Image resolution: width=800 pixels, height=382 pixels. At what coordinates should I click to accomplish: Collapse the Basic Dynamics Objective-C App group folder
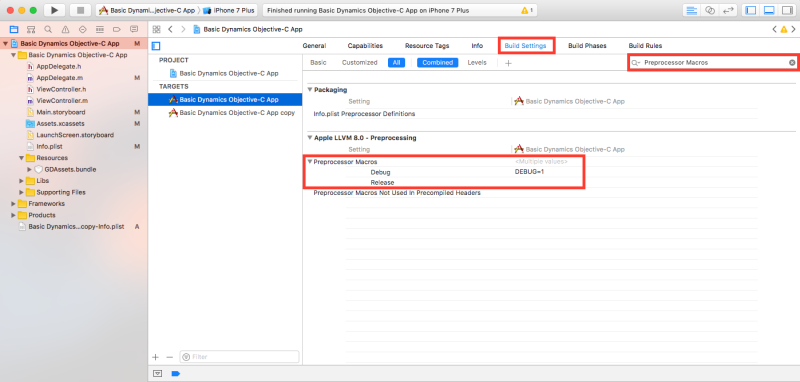tap(13, 55)
